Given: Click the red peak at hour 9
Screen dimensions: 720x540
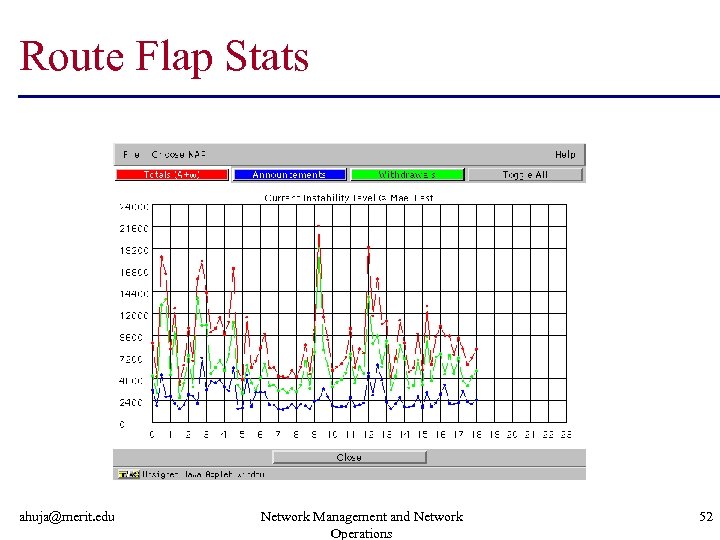Looking at the screenshot, I should coord(318,226).
